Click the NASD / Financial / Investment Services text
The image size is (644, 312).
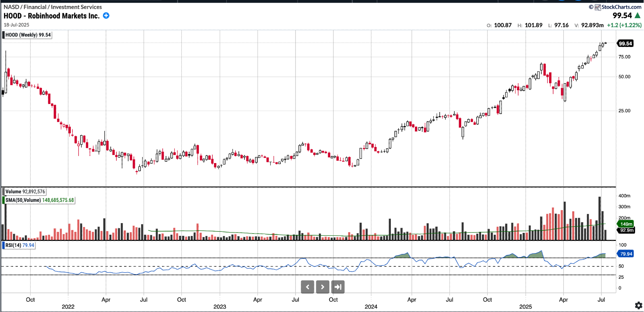coord(53,7)
